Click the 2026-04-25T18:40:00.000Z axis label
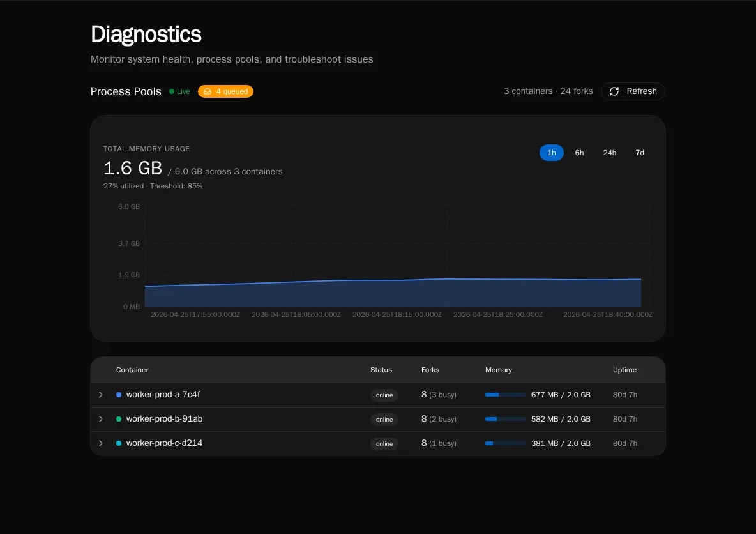The image size is (756, 534). click(607, 314)
